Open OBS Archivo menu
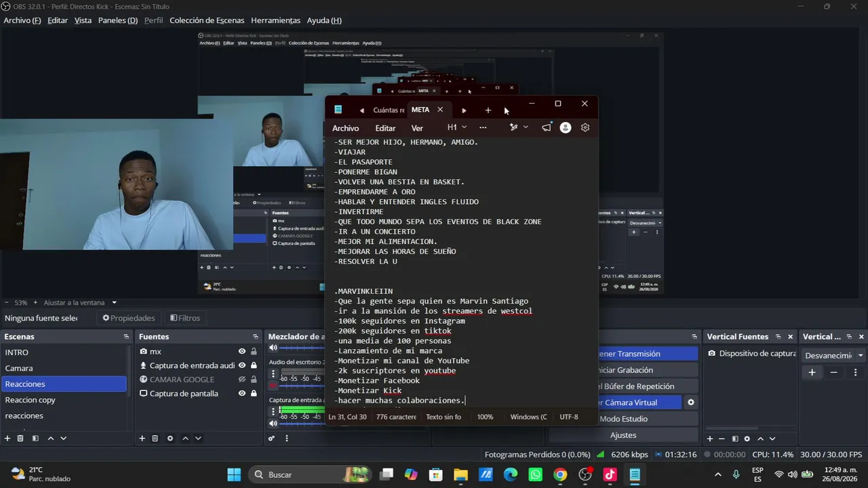 point(22,20)
